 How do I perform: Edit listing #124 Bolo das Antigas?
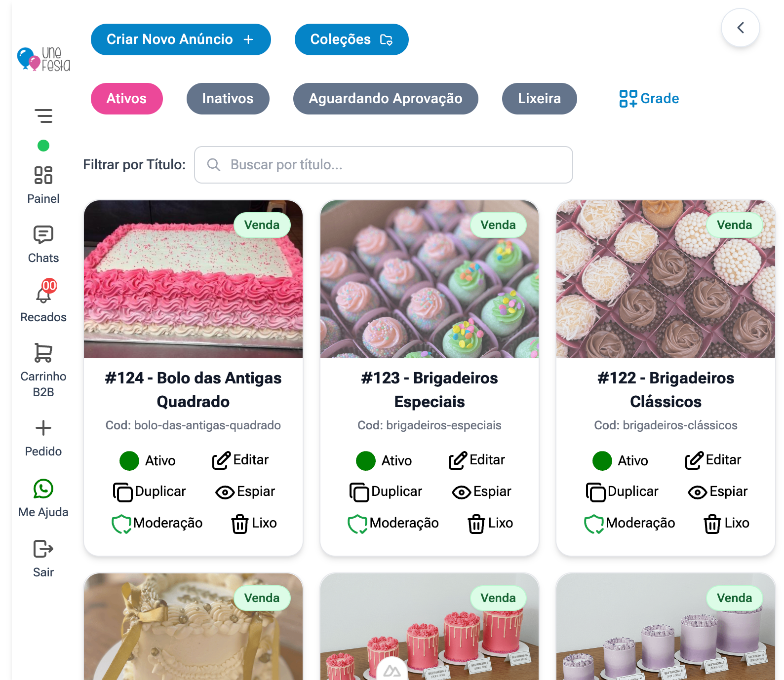click(240, 460)
